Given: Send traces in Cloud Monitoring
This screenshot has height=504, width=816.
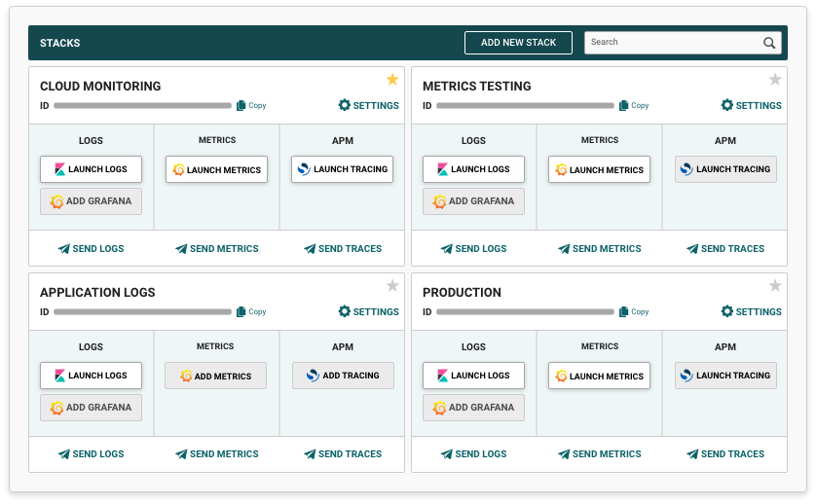Looking at the screenshot, I should (x=343, y=249).
